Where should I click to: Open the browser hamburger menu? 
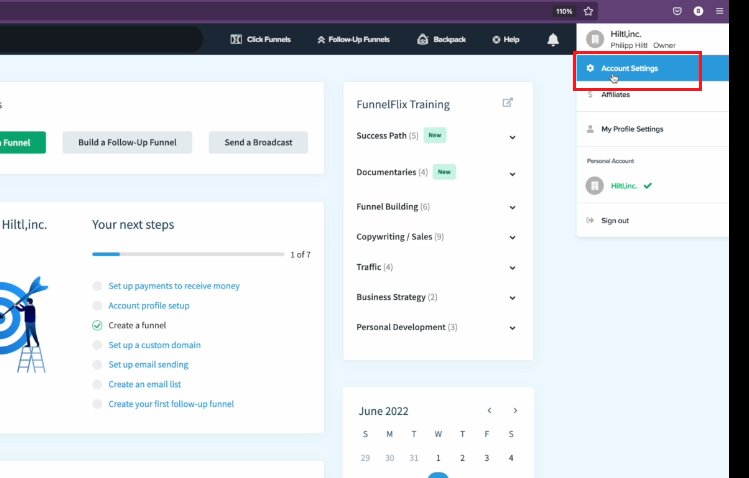click(719, 11)
